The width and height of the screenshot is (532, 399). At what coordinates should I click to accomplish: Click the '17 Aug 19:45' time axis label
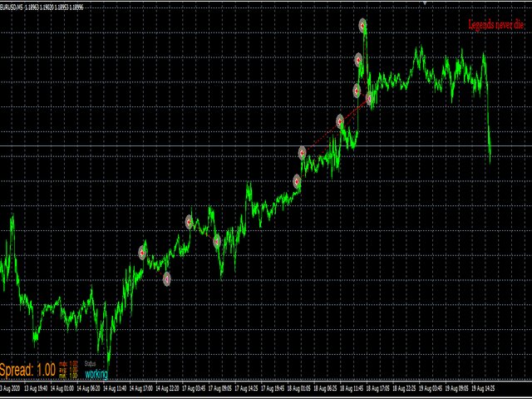pyautogui.click(x=273, y=388)
